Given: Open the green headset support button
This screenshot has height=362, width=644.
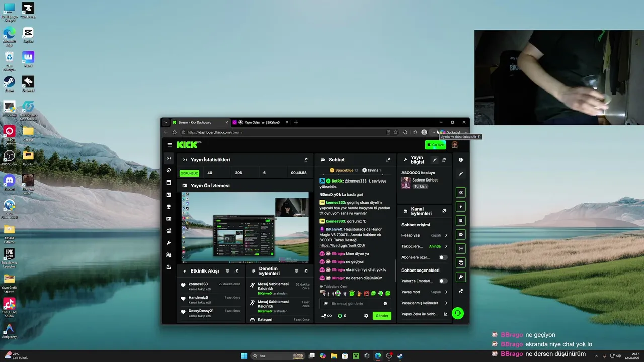Looking at the screenshot, I should (457, 313).
